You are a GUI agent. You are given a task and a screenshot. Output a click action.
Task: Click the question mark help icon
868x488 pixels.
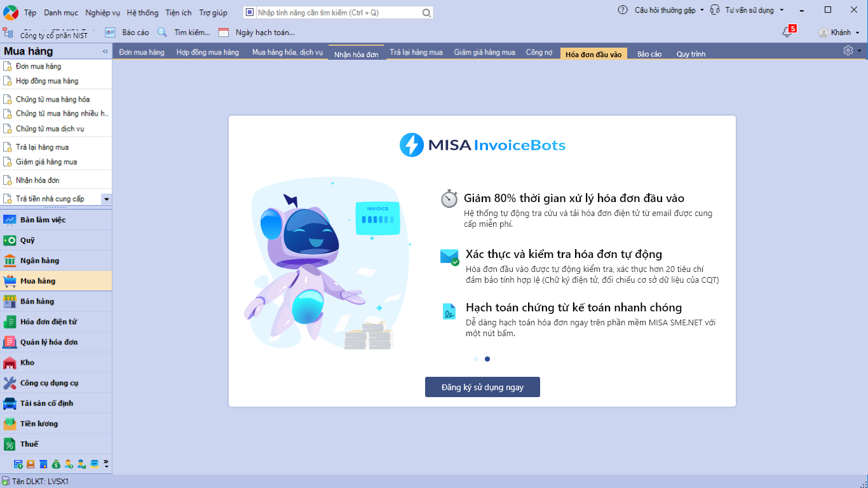click(623, 10)
